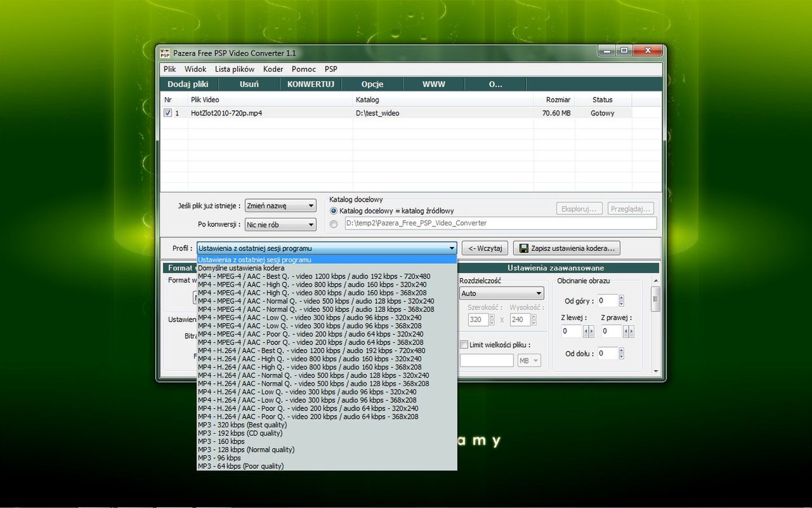Open the Rozdzielczość Auto dropdown

[502, 293]
